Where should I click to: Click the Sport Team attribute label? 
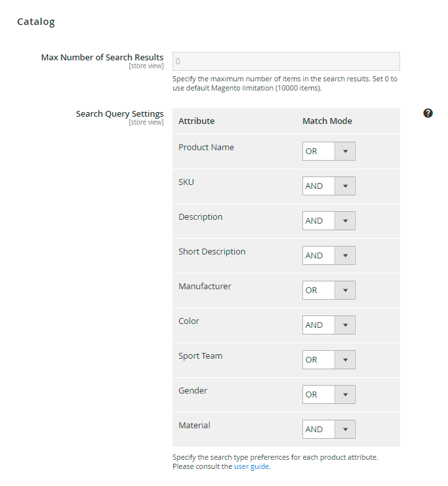[x=200, y=356]
